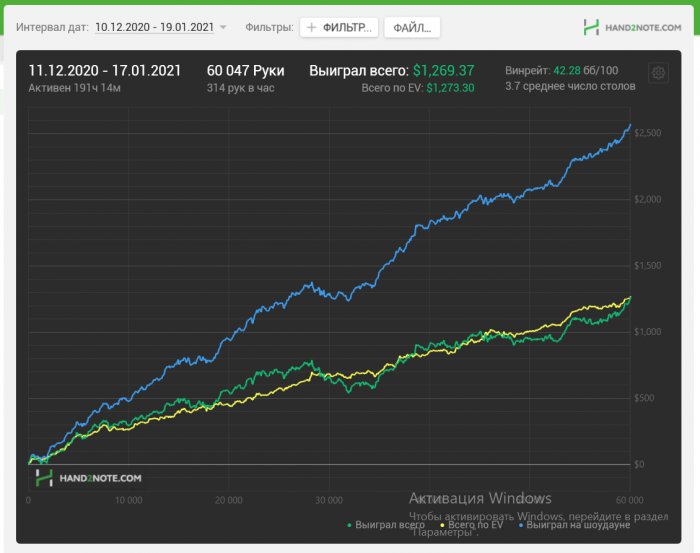Click the total winnings $1,269.37 value
The image size is (700, 553).
coord(443,71)
